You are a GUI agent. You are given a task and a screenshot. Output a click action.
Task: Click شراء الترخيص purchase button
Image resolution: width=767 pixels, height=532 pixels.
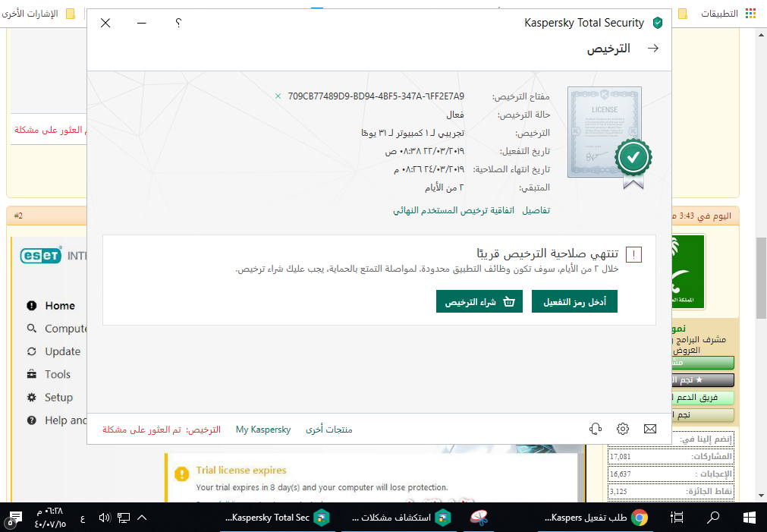pyautogui.click(x=479, y=301)
